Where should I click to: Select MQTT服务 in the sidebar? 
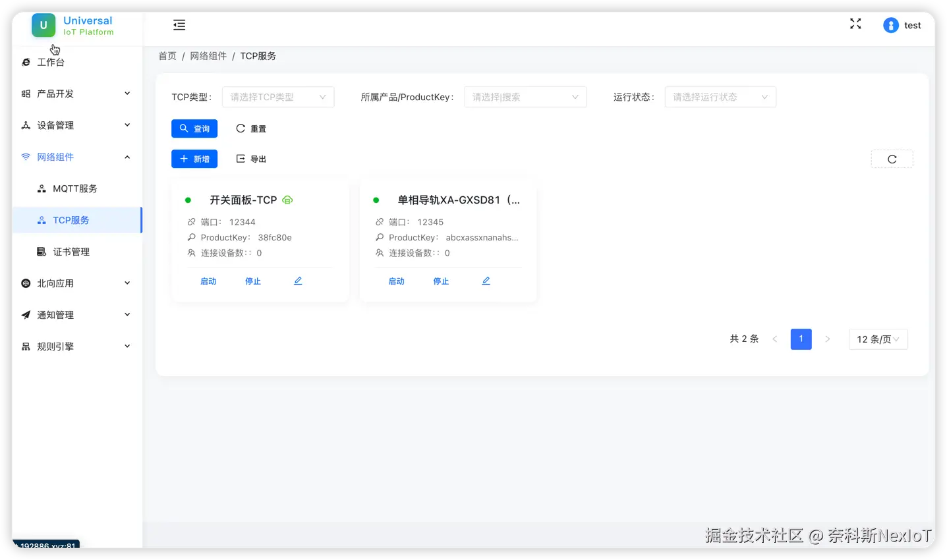point(76,188)
